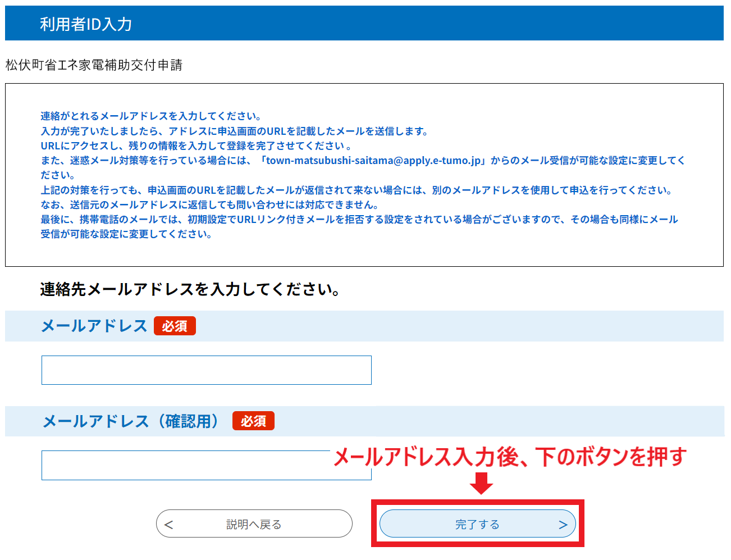
Task: Go back with 説明へ戻る button
Action: click(x=254, y=524)
